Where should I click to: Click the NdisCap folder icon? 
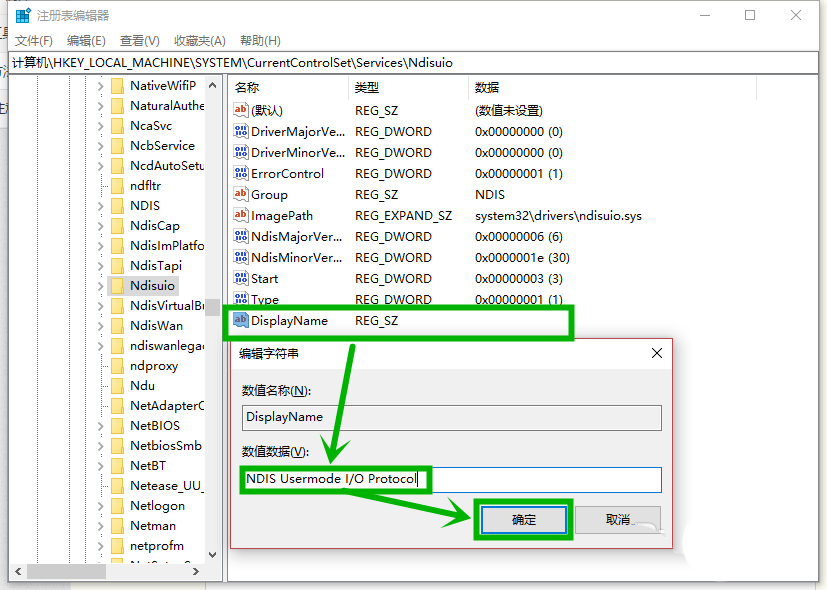[118, 226]
